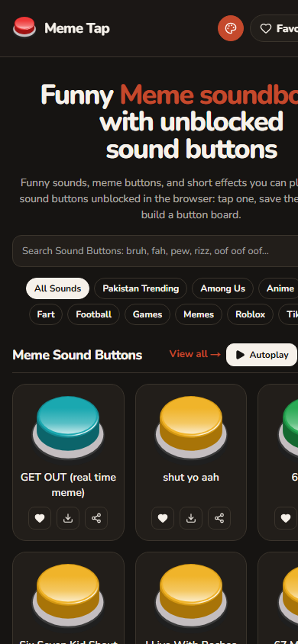
Task: Focus the Search Sound Buttons field
Action: pyautogui.click(x=155, y=251)
